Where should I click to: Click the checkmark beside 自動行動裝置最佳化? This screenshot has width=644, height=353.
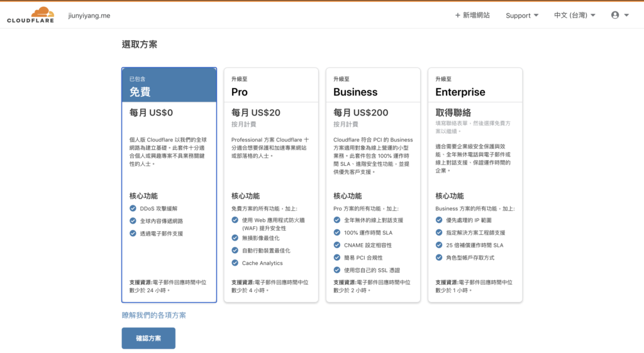pyautogui.click(x=235, y=250)
